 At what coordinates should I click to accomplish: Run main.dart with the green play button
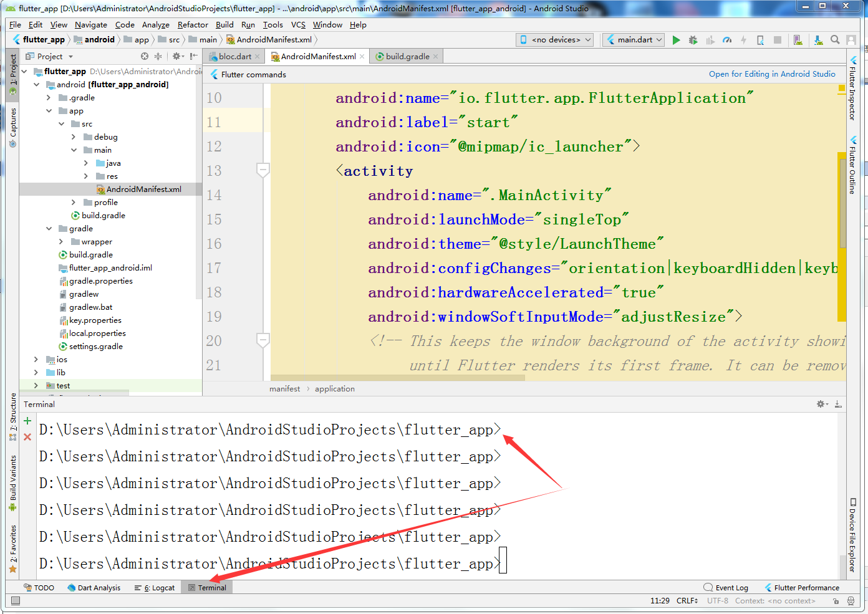[x=676, y=40]
